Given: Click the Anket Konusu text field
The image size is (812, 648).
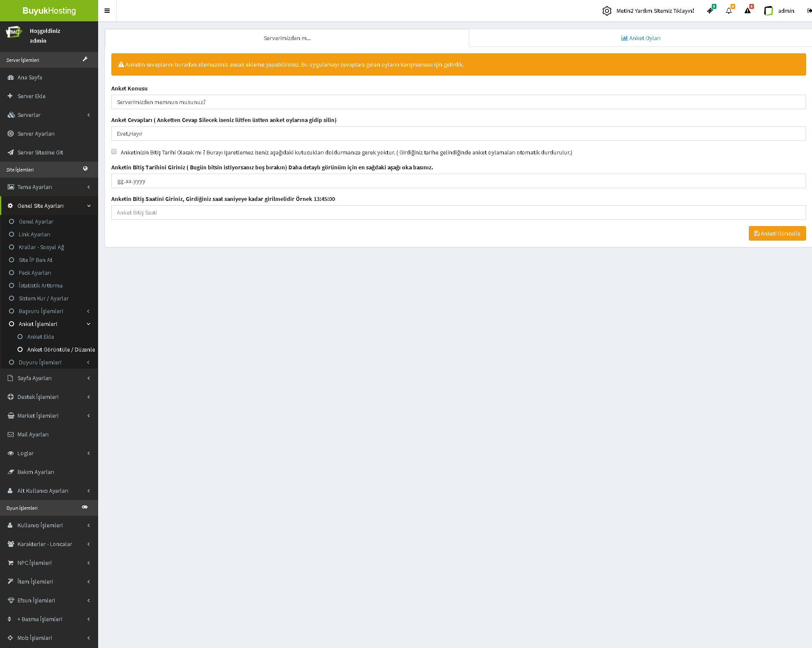Looking at the screenshot, I should [x=458, y=102].
